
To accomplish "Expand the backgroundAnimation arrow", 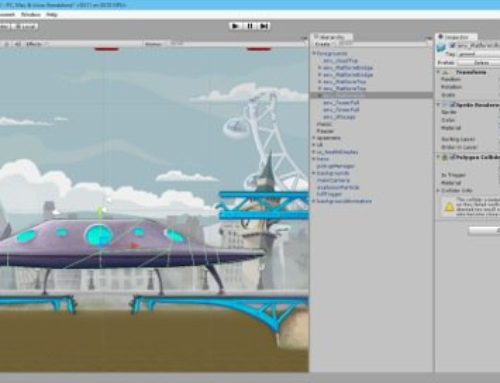I will click(x=314, y=201).
